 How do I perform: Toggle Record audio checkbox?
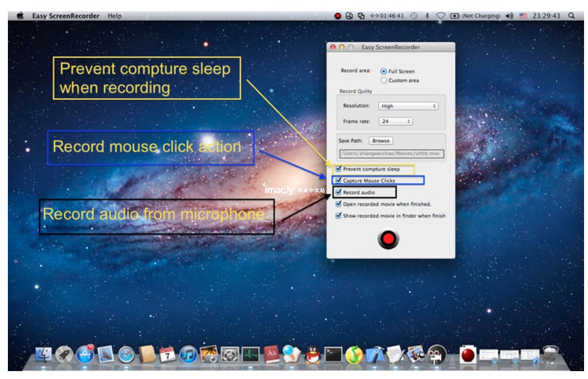coord(338,192)
